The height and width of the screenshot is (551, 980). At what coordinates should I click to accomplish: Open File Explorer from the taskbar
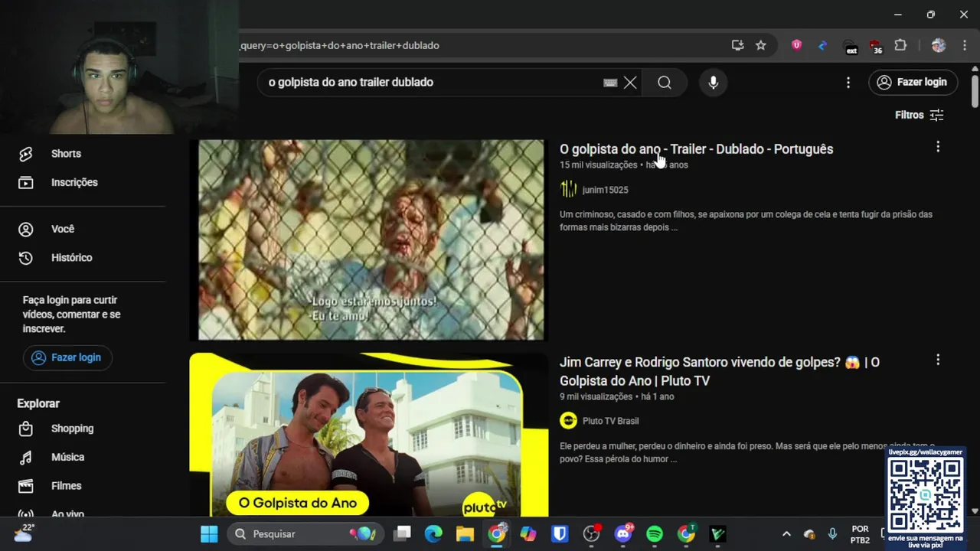click(x=465, y=533)
